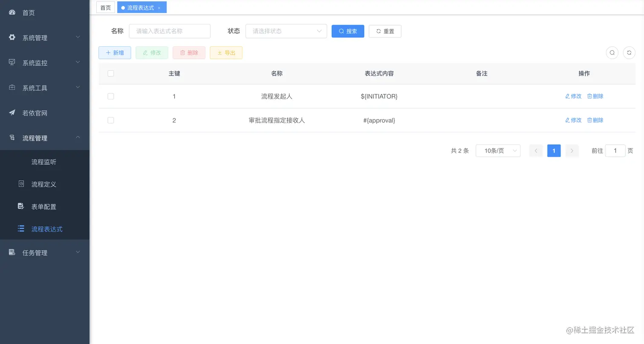
Task: Select 流程表达式 submenu item
Action: click(x=45, y=229)
